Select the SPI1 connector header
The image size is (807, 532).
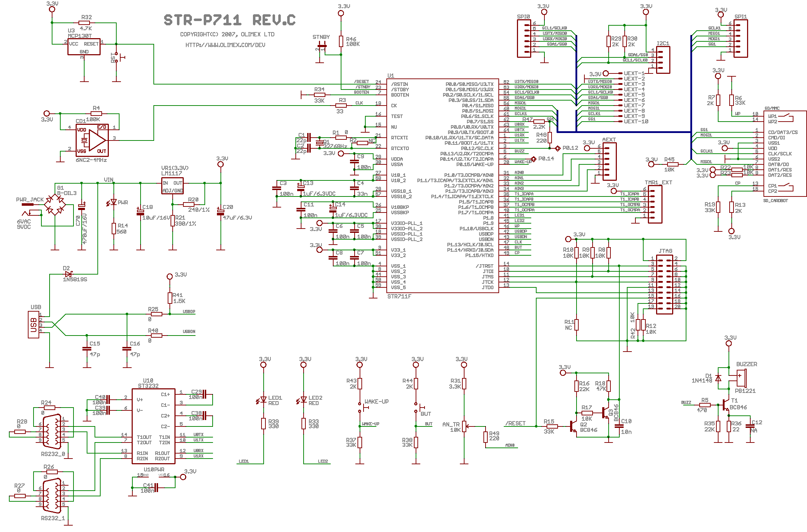741,39
